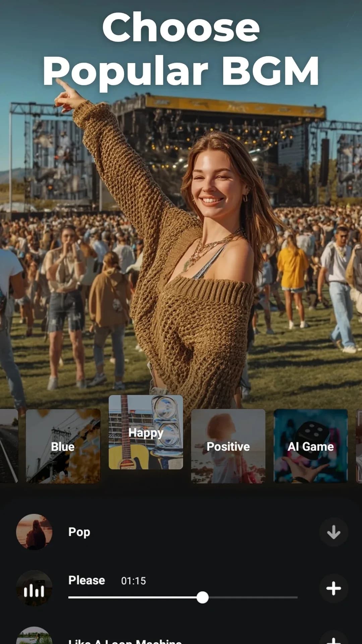Click the 01:15 duration label
362x644 pixels.
pos(133,581)
